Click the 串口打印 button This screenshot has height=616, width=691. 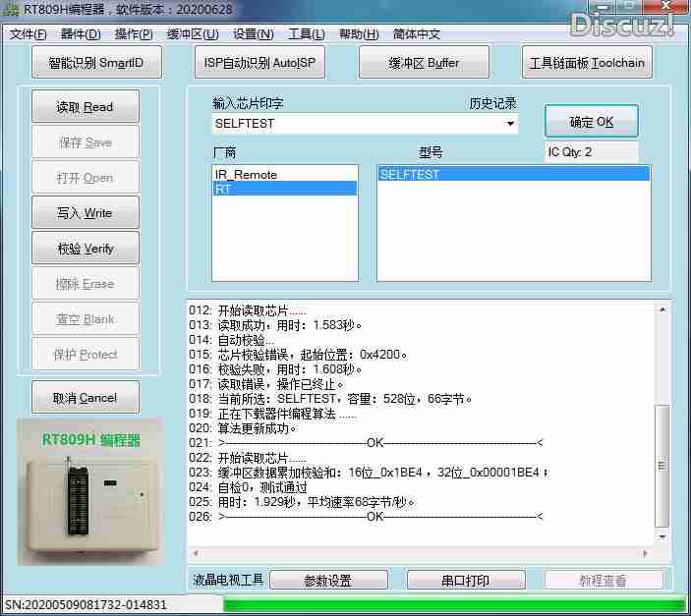click(466, 581)
